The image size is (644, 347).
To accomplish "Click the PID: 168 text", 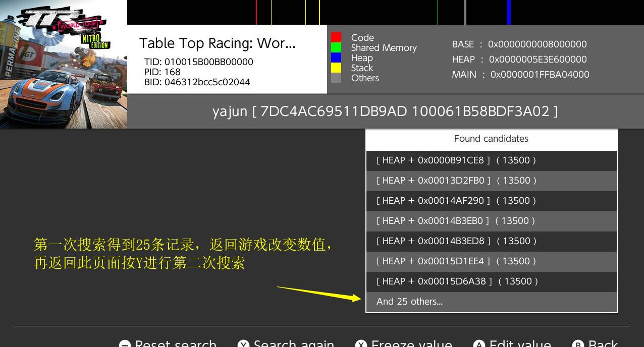I will 163,72.
